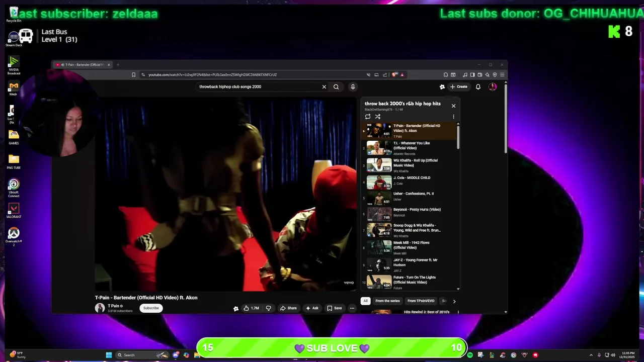The height and width of the screenshot is (362, 644).
Task: Toggle playlist shuffle
Action: coord(377,117)
